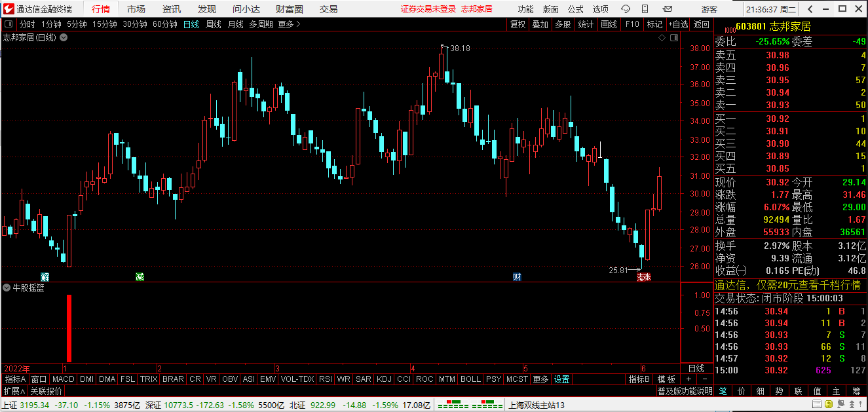Open 普及版功能说明 link
Screen dimensions: 868x412
click(685, 391)
